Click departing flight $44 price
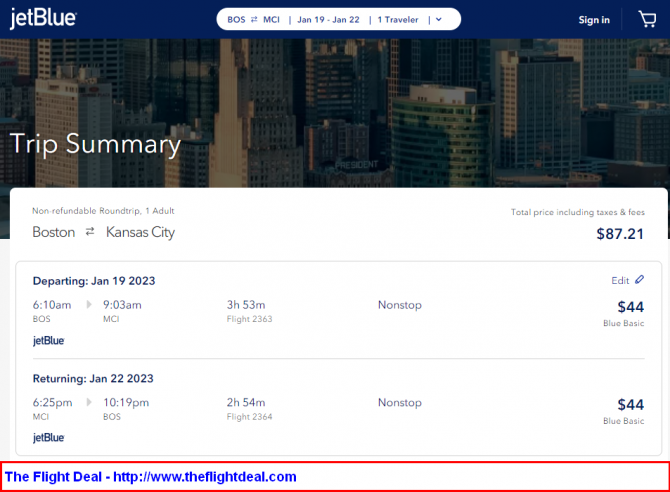The height and width of the screenshot is (492, 670). (x=631, y=307)
